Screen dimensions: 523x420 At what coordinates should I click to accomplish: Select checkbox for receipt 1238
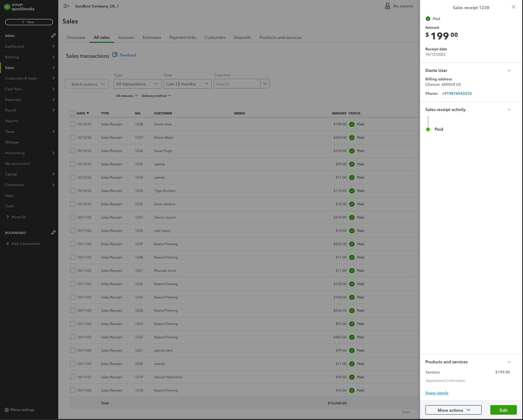pos(73,124)
